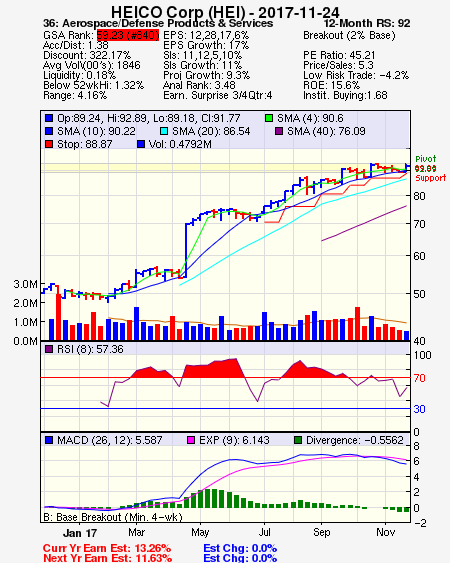Click the price axis label 80
Viewport: 450px width, 563px height.
[419, 196]
